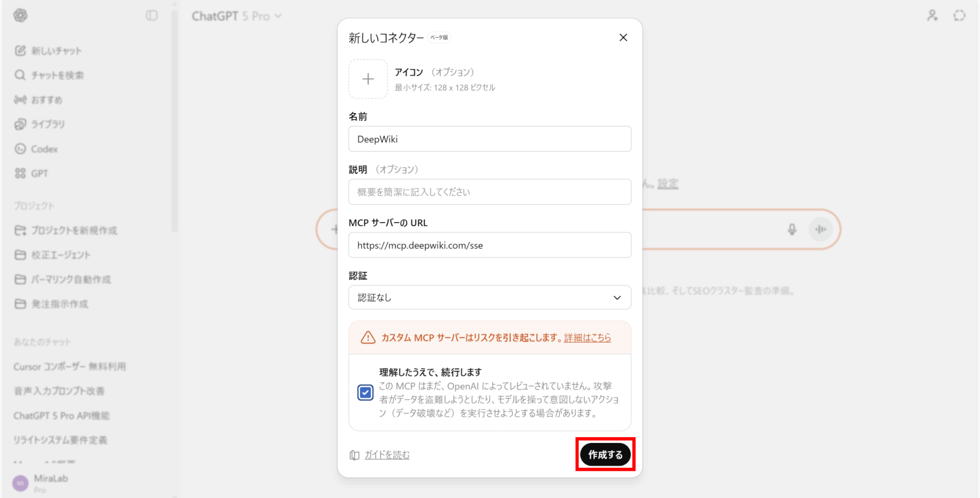Image resolution: width=980 pixels, height=498 pixels.
Task: Click the add-user profile icon in the top right
Action: (932, 16)
